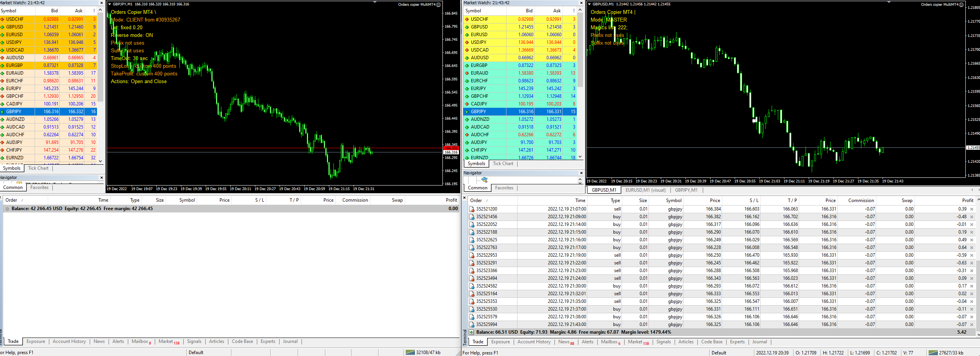Click the Symbol column header in left Market Watch
The height and width of the screenshot is (356, 980).
(x=17, y=11)
